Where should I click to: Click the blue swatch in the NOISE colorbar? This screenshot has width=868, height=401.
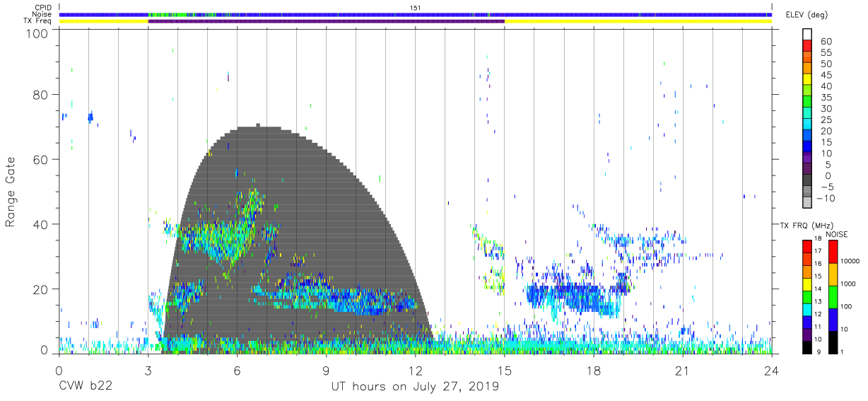click(x=832, y=320)
